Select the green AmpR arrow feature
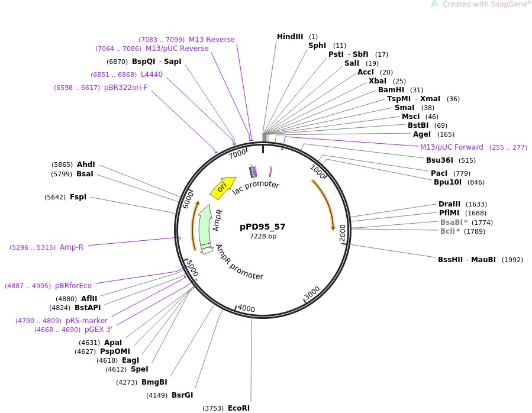 [x=205, y=227]
